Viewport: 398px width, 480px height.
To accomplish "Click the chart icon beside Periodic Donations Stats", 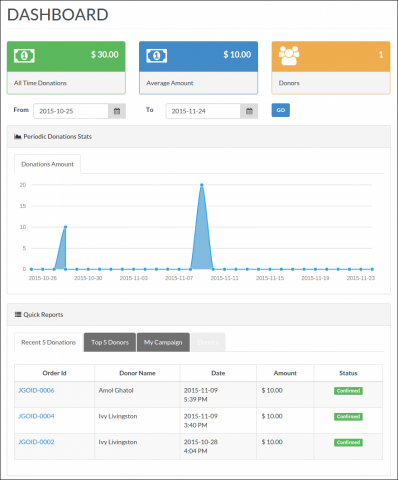I will click(x=18, y=136).
